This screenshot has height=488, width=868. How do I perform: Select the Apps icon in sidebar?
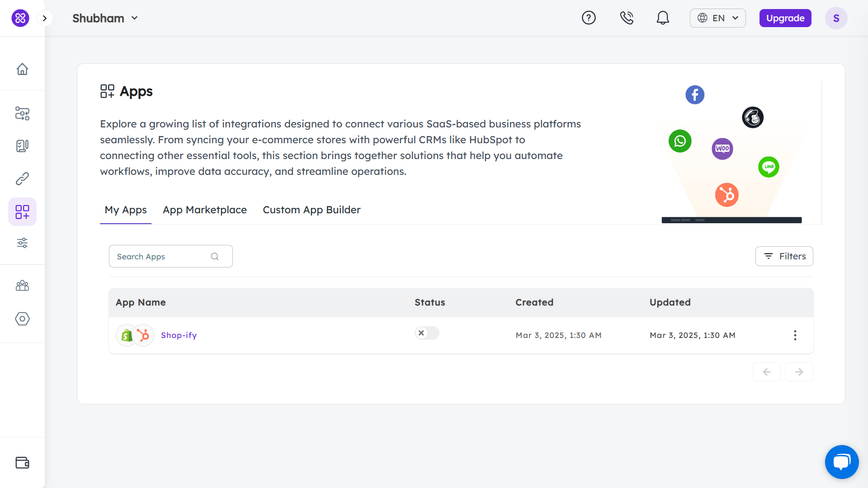[22, 211]
